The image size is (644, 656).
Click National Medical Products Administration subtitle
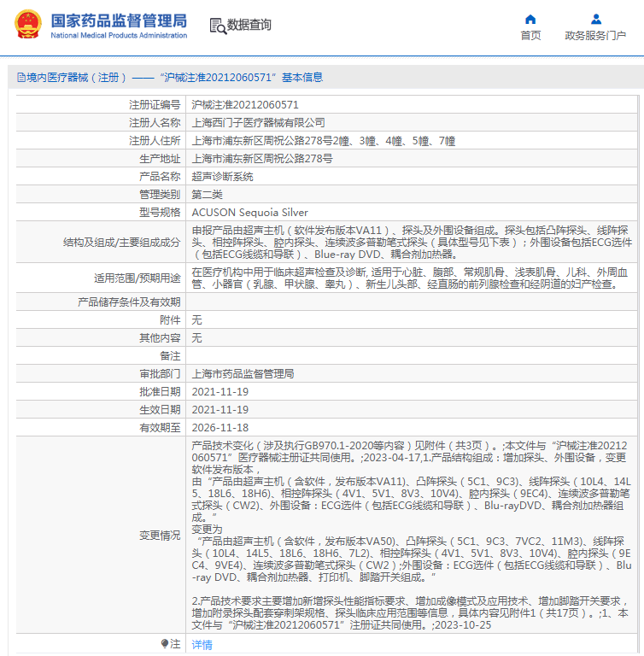tap(119, 36)
